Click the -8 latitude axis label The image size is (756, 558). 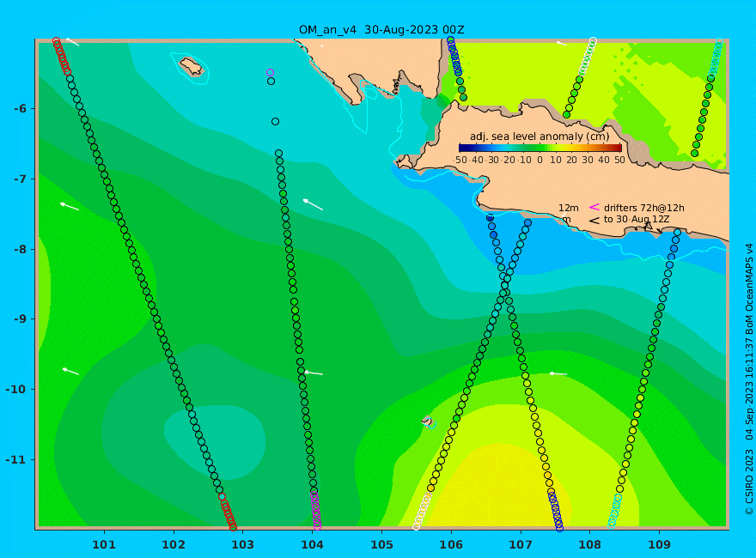point(20,249)
